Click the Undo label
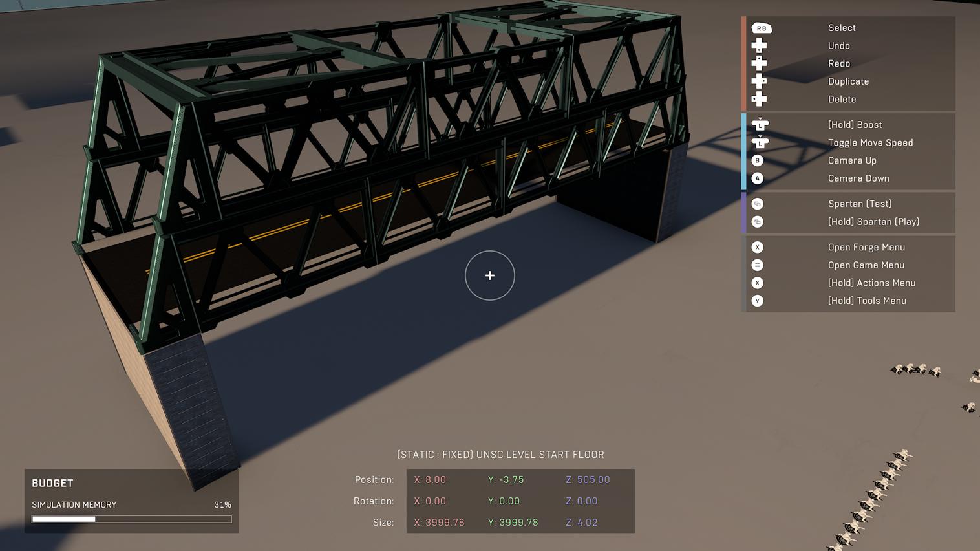The width and height of the screenshot is (980, 551). tap(839, 45)
